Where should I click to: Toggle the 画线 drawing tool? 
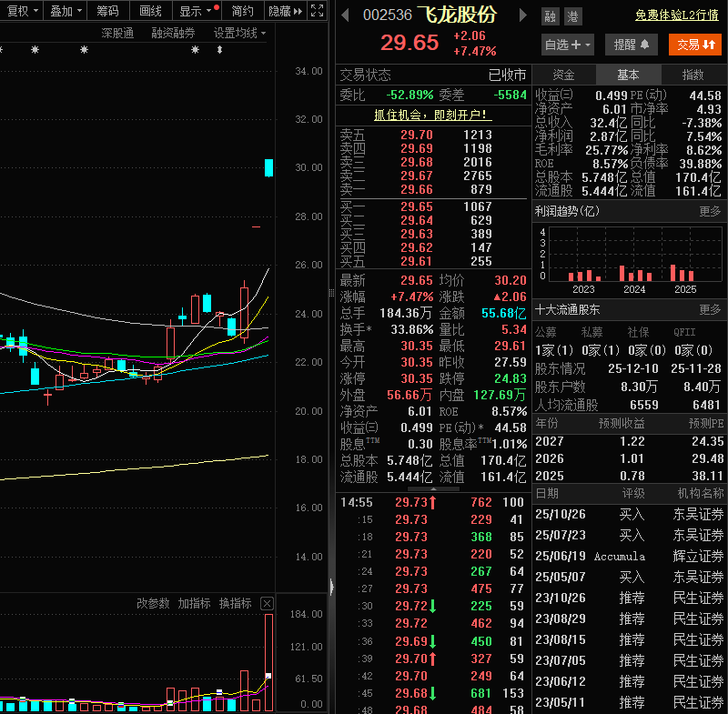click(150, 11)
